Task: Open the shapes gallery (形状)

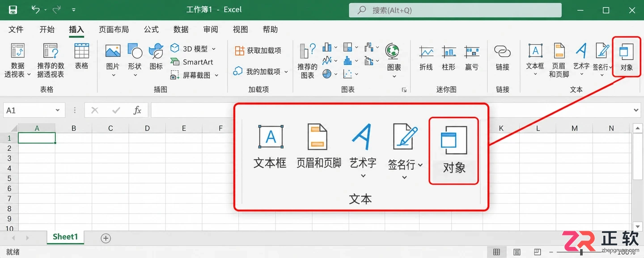Action: click(x=135, y=61)
